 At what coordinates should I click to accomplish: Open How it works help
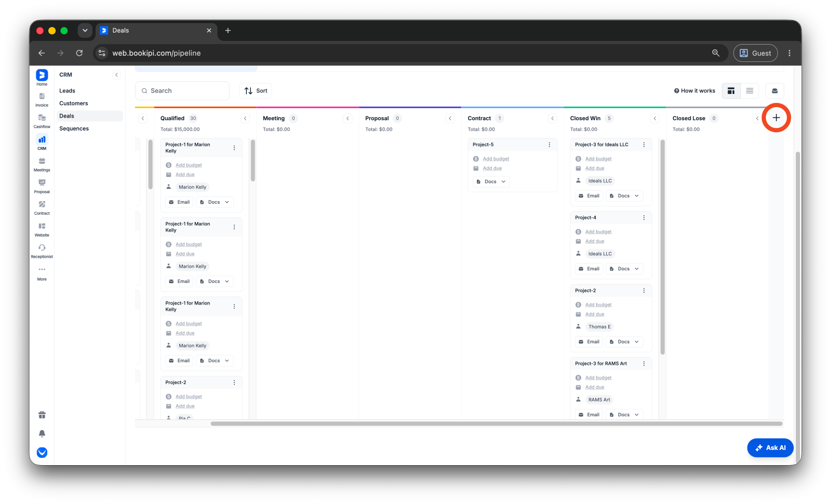tap(694, 91)
